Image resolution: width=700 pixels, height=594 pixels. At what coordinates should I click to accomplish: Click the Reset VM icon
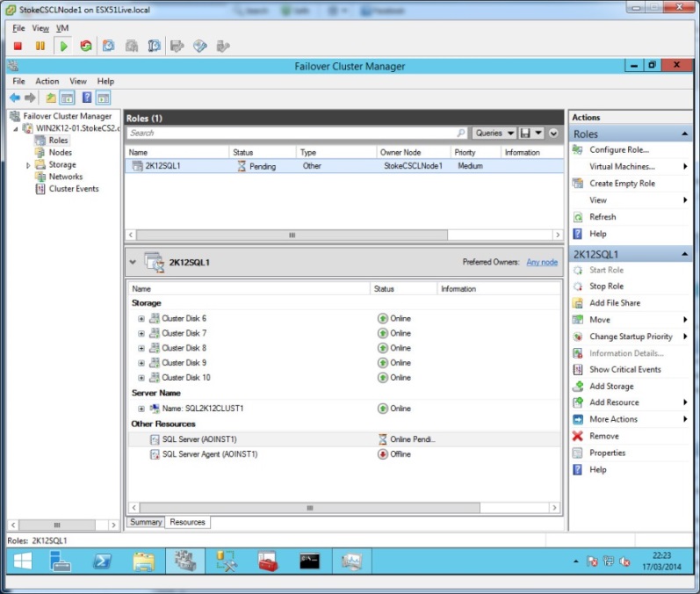(x=86, y=46)
